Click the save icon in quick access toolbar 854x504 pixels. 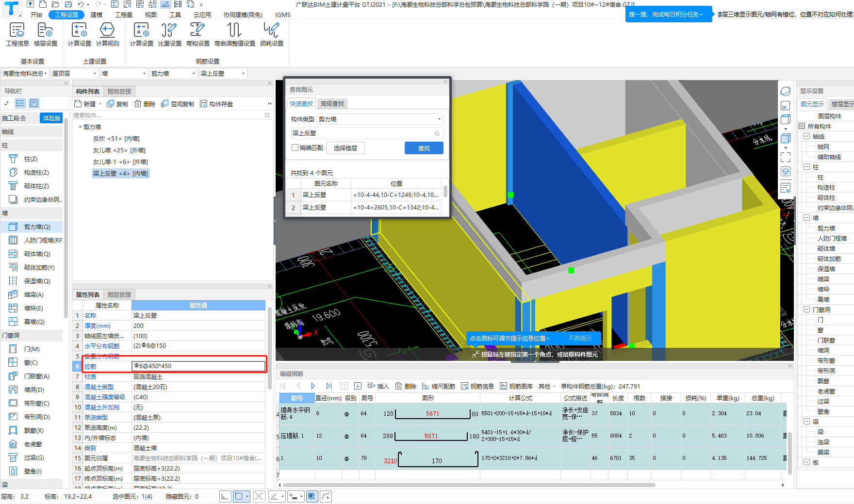68,4
